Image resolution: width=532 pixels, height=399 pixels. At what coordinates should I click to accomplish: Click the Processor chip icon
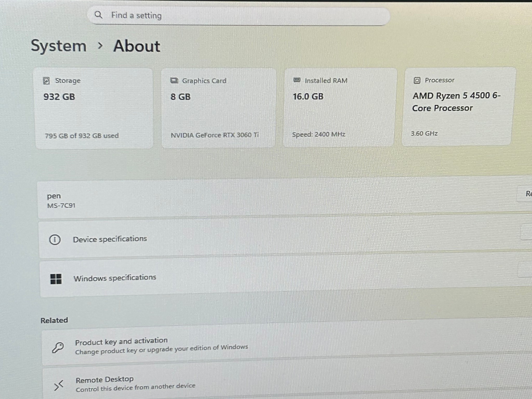click(417, 80)
